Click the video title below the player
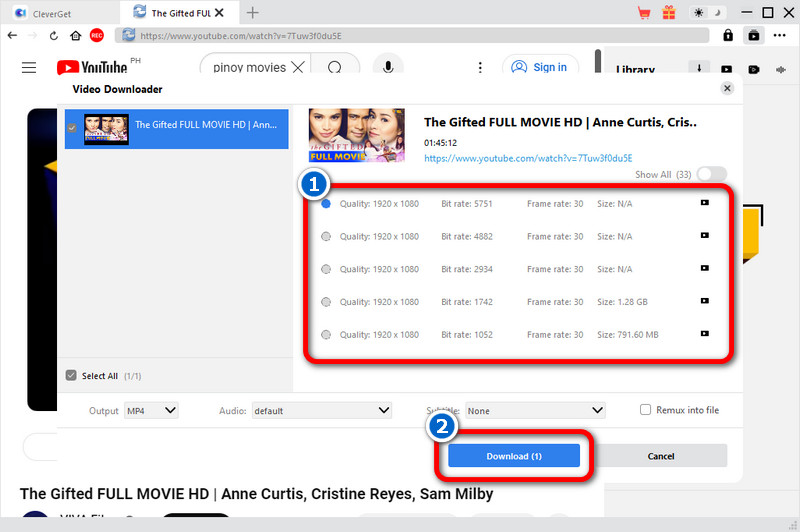The image size is (800, 532). (257, 494)
